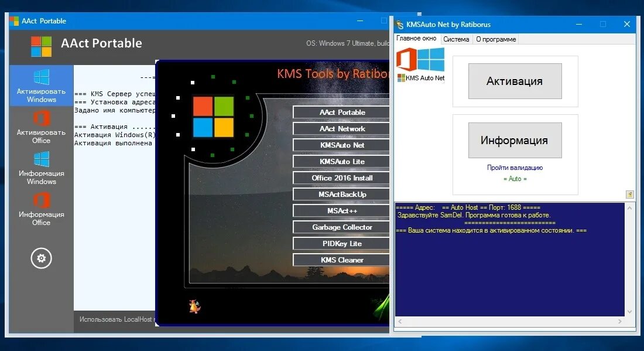Click the AAct Portable header Windows logo
The height and width of the screenshot is (351, 644).
41,46
